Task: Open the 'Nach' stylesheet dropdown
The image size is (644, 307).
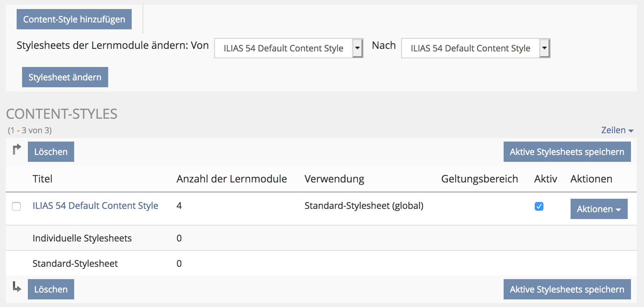Action: (x=475, y=48)
